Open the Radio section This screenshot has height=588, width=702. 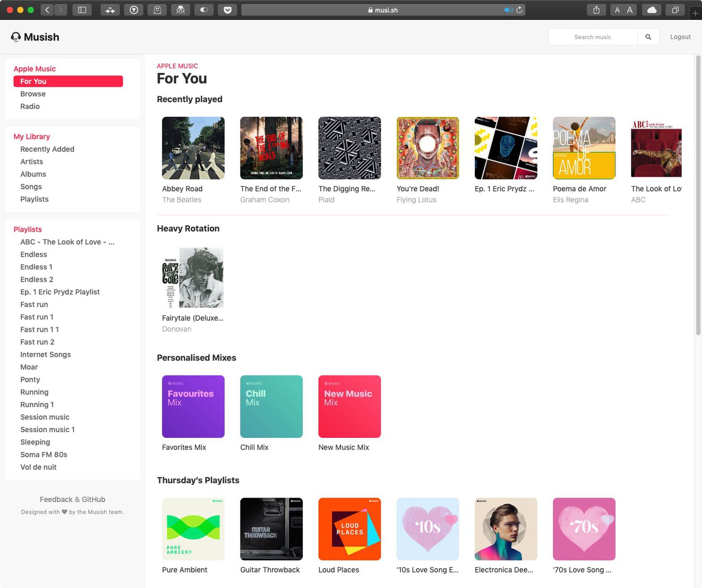30,106
